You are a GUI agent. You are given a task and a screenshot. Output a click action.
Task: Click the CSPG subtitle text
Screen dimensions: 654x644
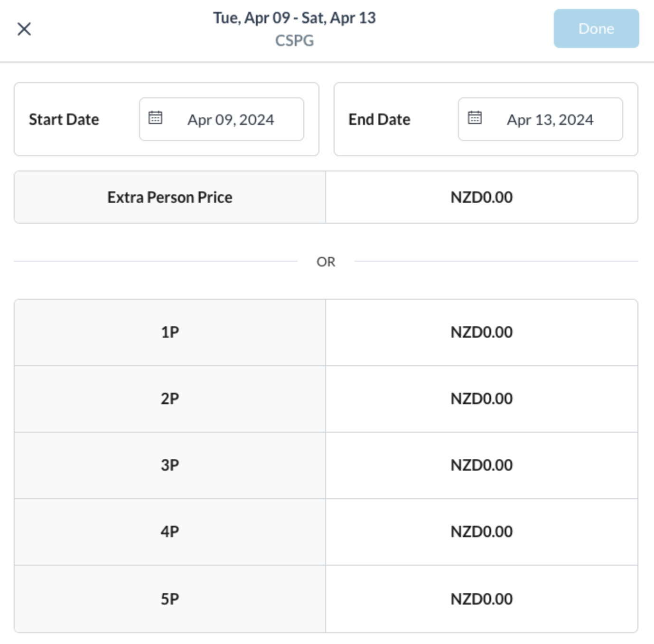click(x=294, y=41)
